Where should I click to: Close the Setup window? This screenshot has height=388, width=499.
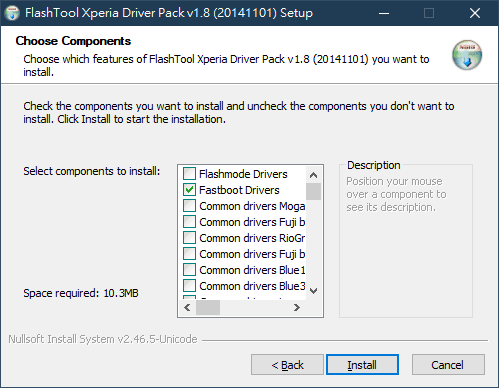point(475,13)
